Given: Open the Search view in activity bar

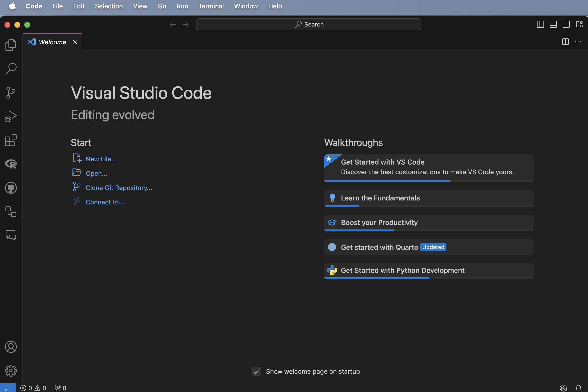Looking at the screenshot, I should [x=11, y=69].
